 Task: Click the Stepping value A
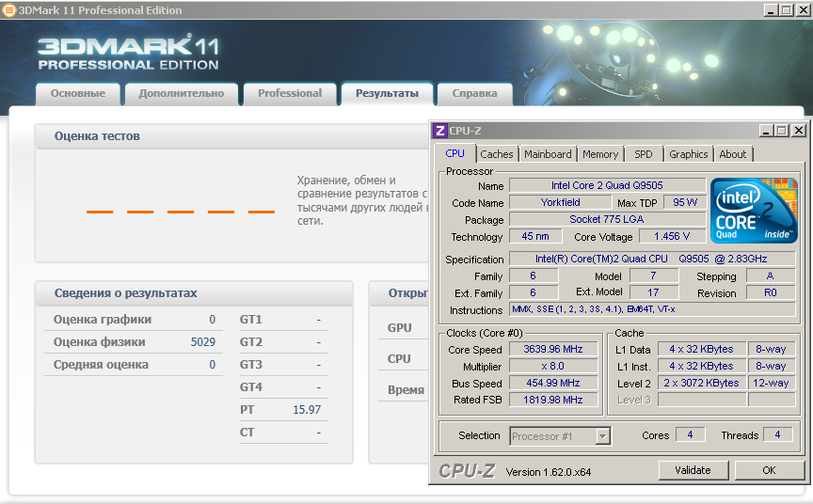[x=770, y=276]
